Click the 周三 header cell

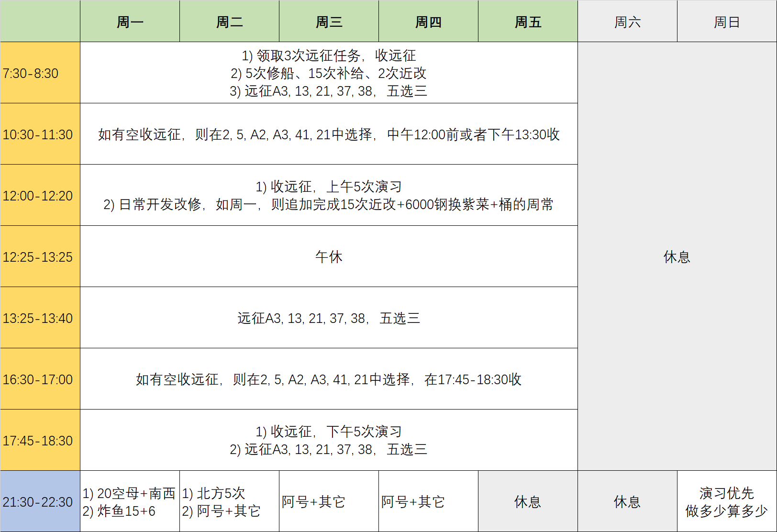328,21
